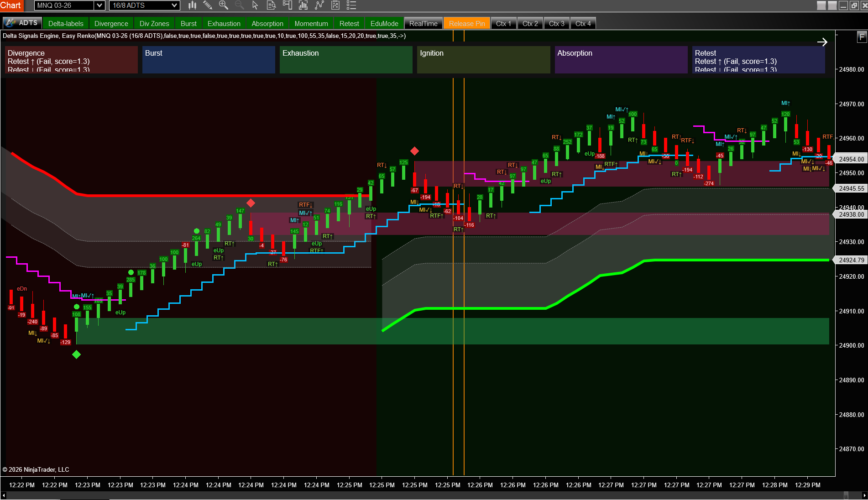This screenshot has height=500, width=868.
Task: Open the 16/8 ADTS interval dropdown
Action: [144, 5]
